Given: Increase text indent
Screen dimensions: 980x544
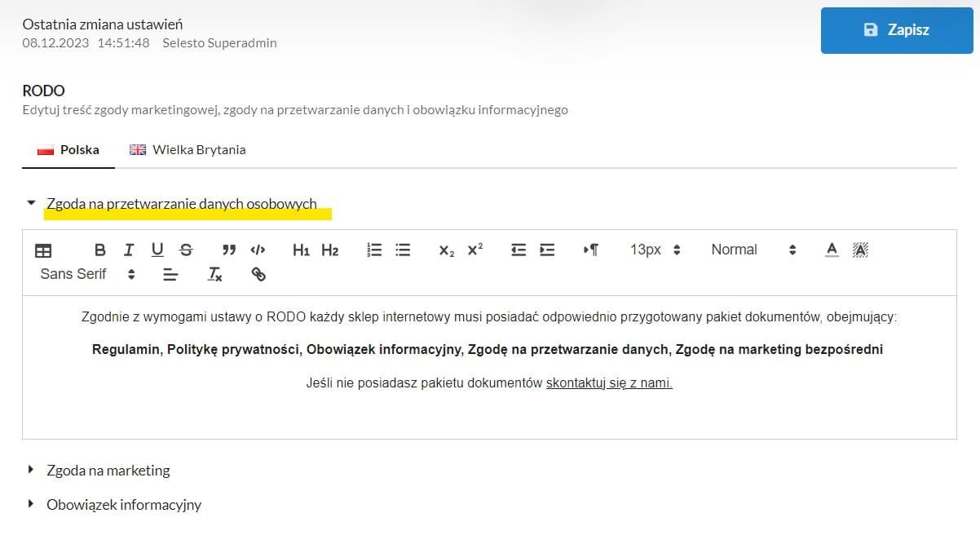Looking at the screenshot, I should click(547, 250).
